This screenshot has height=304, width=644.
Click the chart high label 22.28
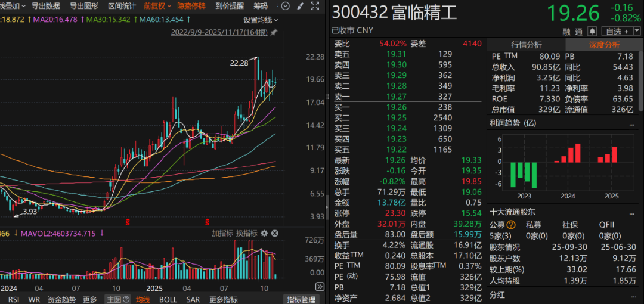click(238, 63)
